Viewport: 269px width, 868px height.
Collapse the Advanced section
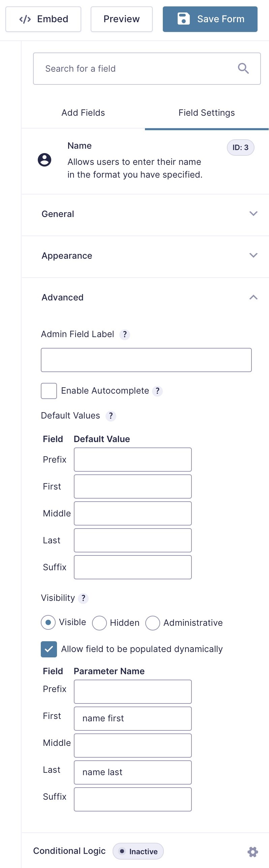click(145, 297)
